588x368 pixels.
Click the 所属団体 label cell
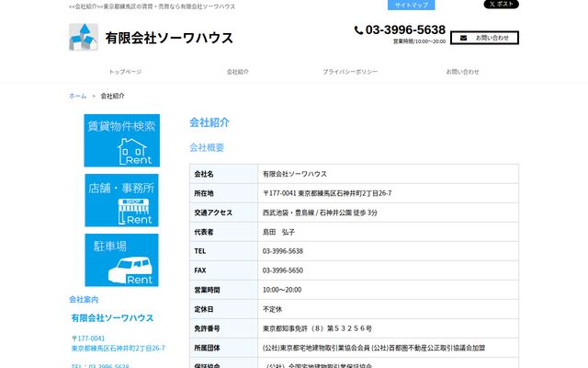pos(224,348)
